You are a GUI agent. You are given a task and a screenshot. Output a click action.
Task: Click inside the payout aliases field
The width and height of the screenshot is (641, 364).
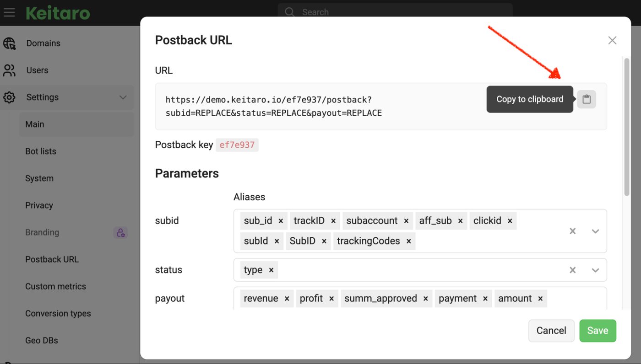tap(420, 299)
